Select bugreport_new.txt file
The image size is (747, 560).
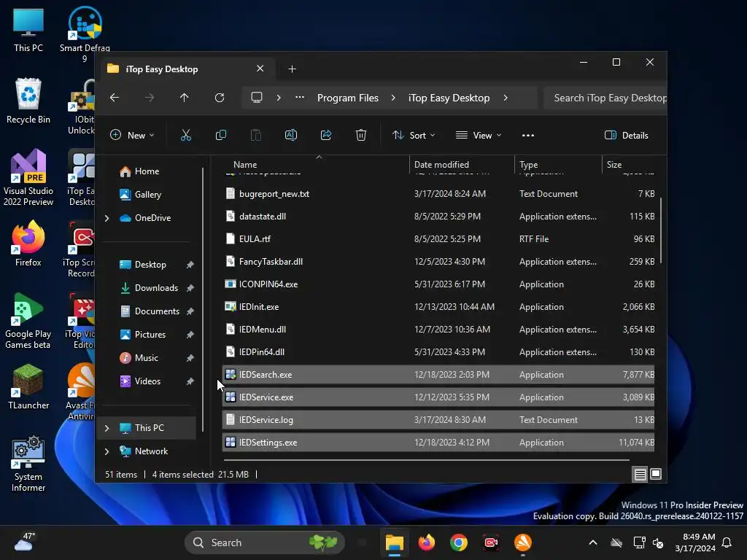click(x=438, y=194)
